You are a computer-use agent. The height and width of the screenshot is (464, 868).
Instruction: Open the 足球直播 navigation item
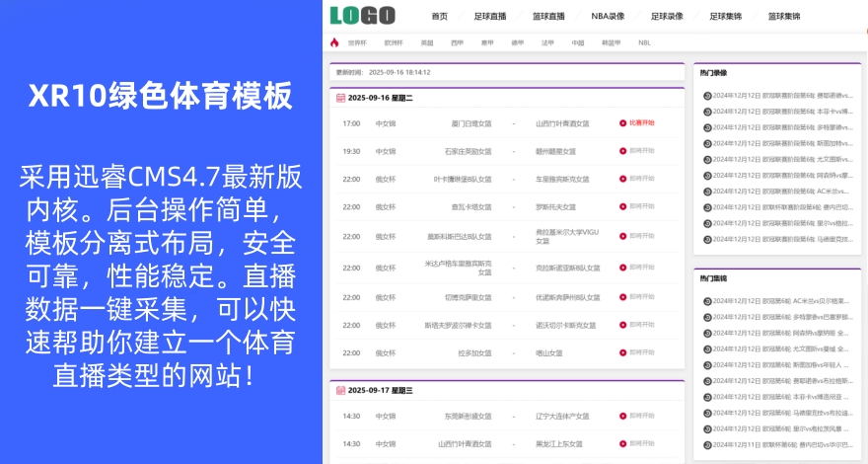(x=489, y=16)
